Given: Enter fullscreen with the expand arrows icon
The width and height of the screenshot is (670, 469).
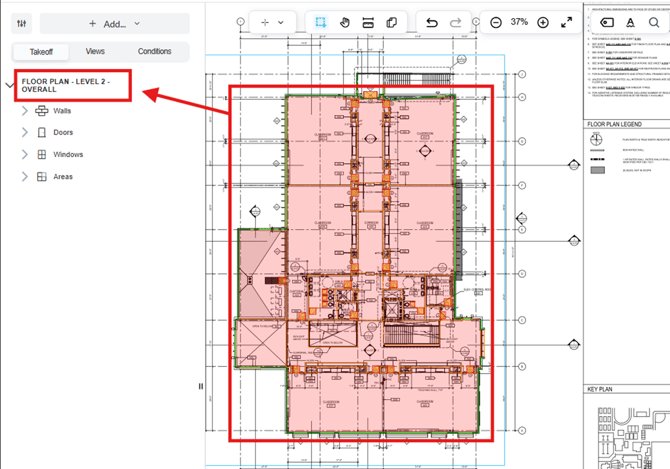Looking at the screenshot, I should click(567, 22).
